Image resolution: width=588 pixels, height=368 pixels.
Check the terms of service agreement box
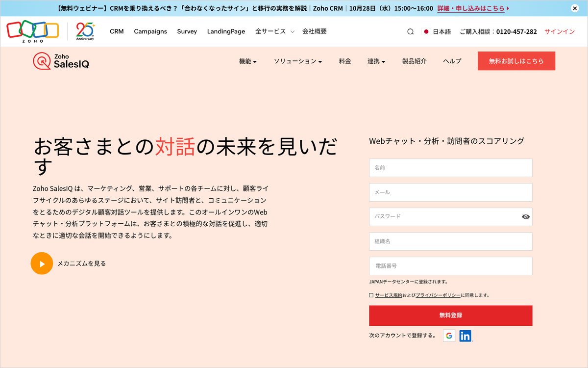371,295
